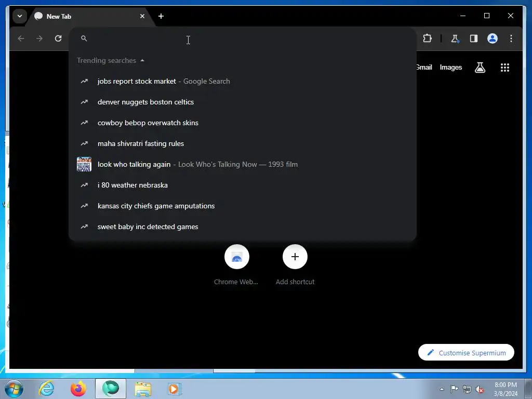Select 'i 80 weather nebraska' suggestion

tap(243, 185)
